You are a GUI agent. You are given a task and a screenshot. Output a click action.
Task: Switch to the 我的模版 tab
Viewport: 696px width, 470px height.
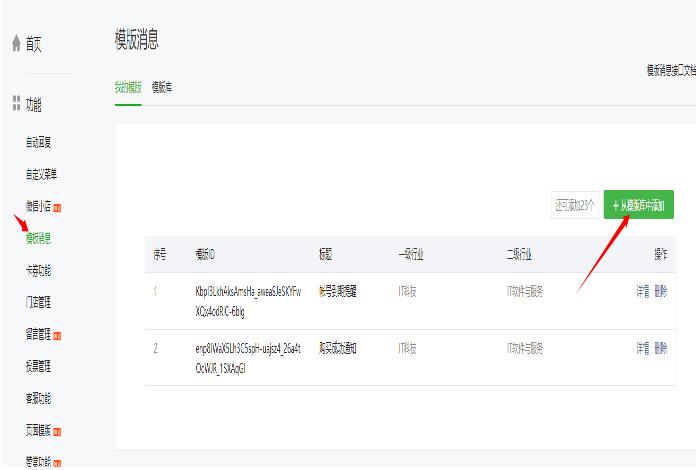coord(128,87)
